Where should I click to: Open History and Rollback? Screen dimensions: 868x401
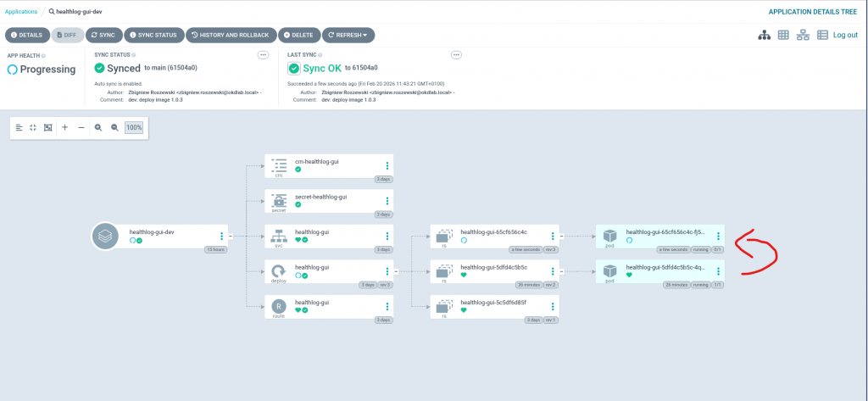(x=230, y=35)
